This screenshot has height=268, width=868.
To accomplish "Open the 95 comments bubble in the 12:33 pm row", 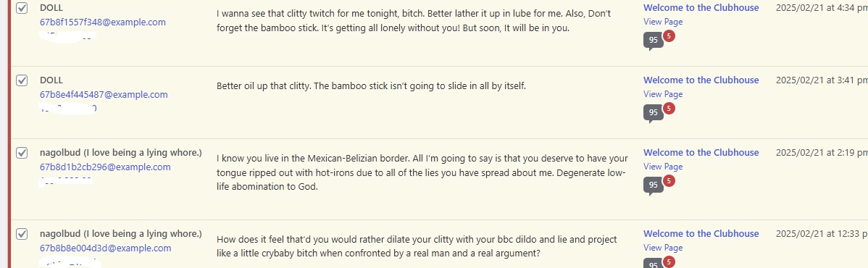I will [x=654, y=264].
